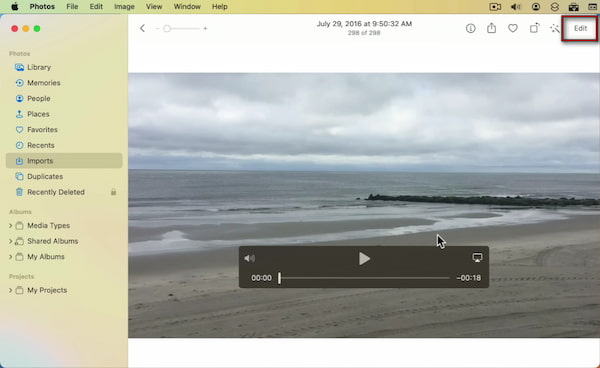Viewport: 600px width, 368px height.
Task: Click the People face icon
Action: point(19,99)
